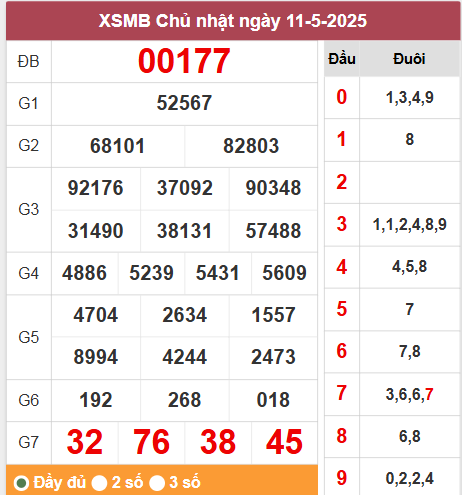Click the Đầu column header
This screenshot has width=462, height=495.
tap(342, 59)
